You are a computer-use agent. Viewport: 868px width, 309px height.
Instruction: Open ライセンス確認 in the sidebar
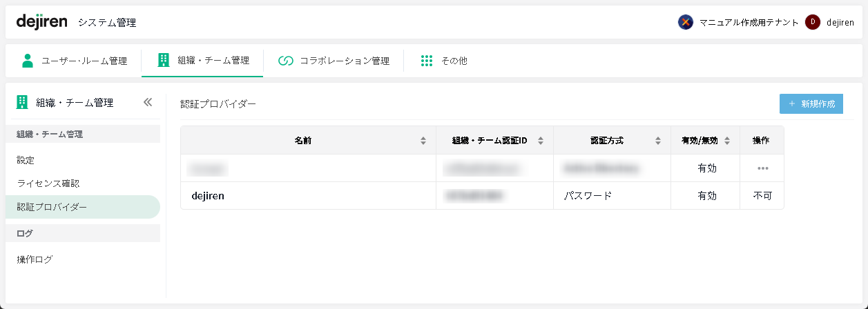pyautogui.click(x=48, y=183)
